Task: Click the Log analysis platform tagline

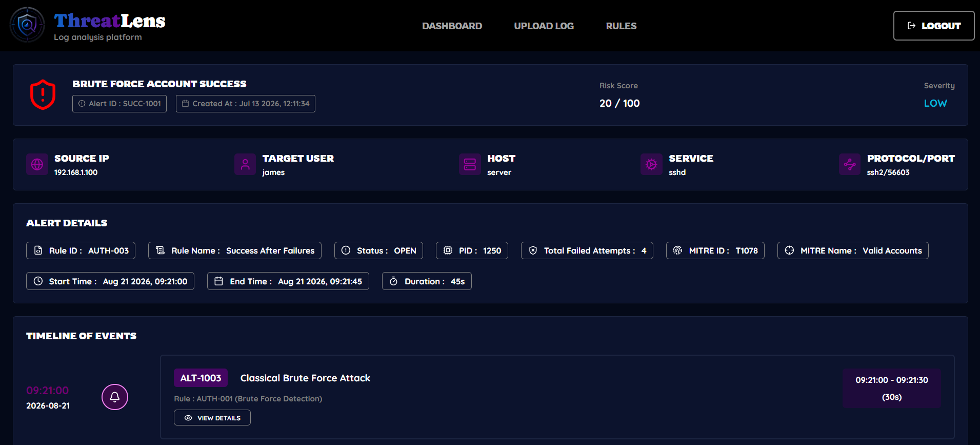Action: [x=98, y=37]
